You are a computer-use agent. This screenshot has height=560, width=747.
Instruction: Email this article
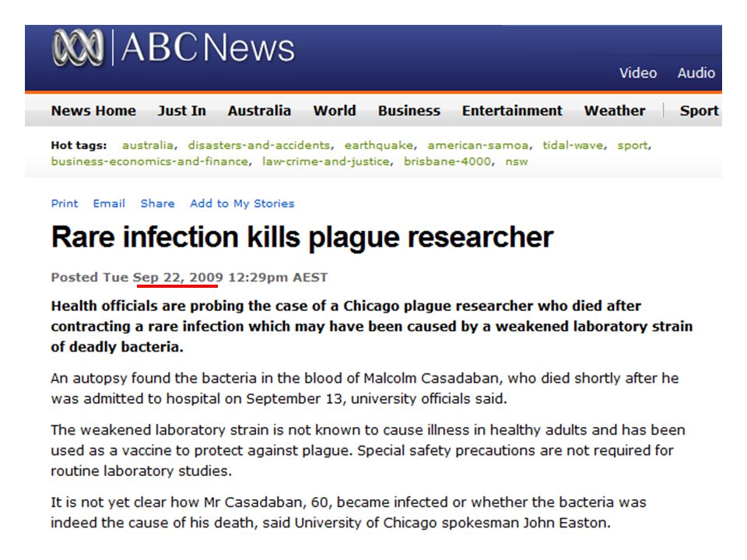click(109, 203)
